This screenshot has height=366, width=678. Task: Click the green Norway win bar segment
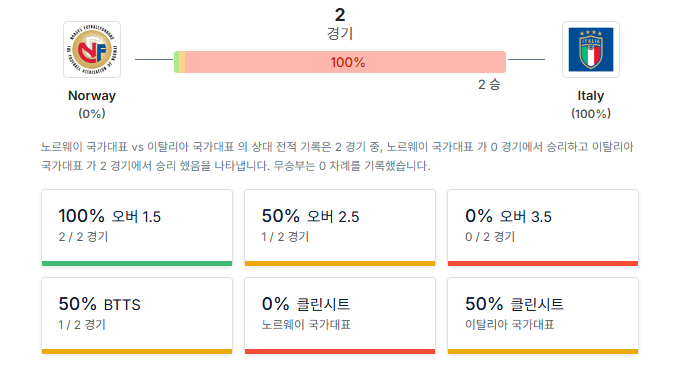point(176,62)
